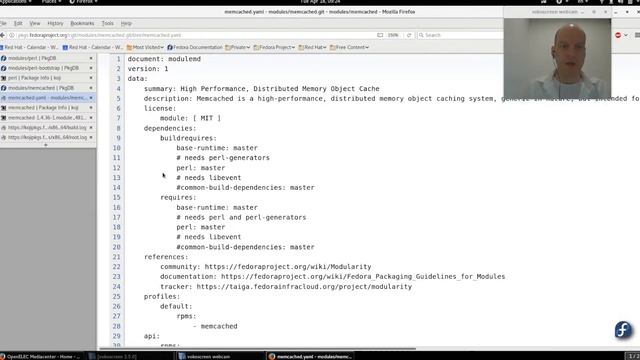Click line number 22 in the gutter
This screenshot has width=640, height=360.
click(117, 267)
